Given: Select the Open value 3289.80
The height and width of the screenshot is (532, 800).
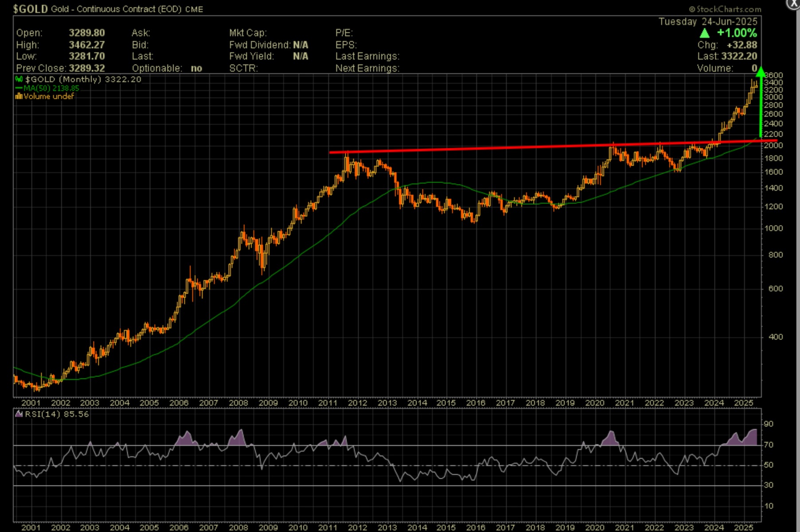Looking at the screenshot, I should 87,33.
